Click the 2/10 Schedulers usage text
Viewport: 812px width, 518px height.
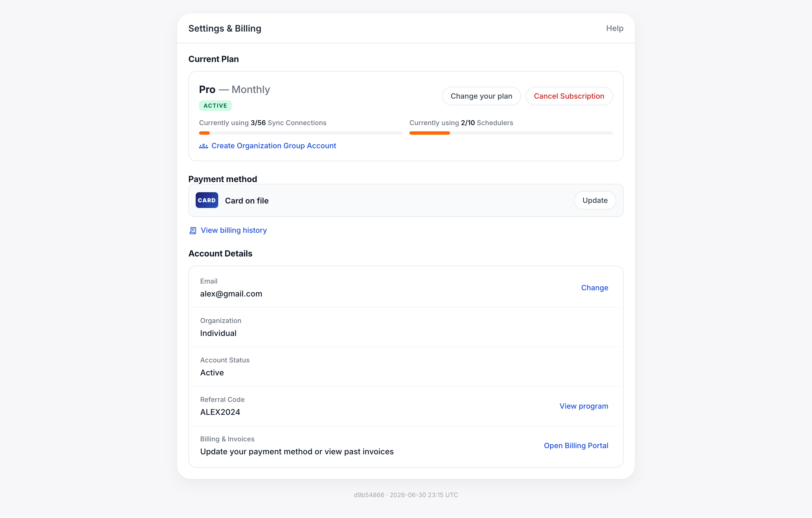click(461, 123)
